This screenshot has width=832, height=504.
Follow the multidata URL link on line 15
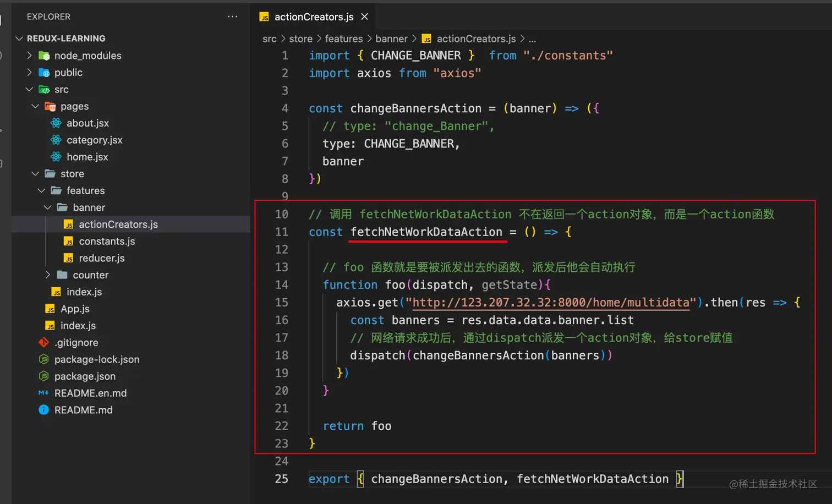pos(551,302)
